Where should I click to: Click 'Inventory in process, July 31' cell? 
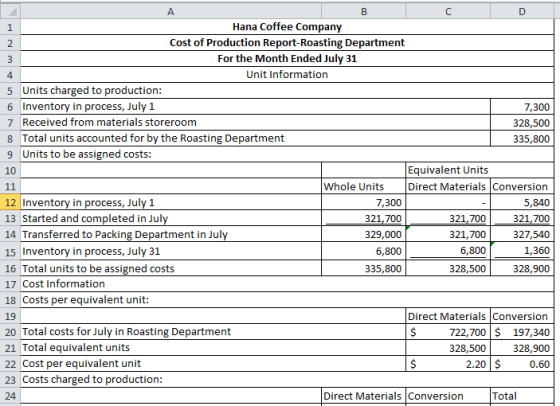point(171,251)
